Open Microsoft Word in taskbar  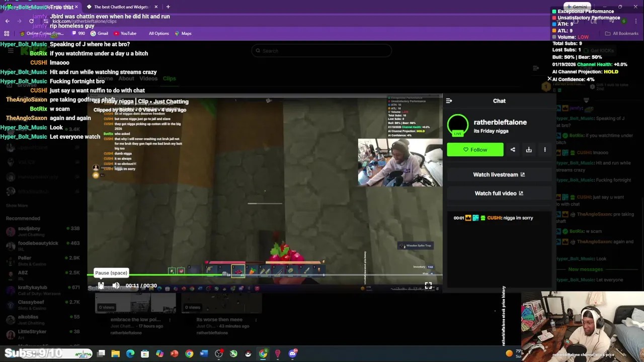click(204, 353)
